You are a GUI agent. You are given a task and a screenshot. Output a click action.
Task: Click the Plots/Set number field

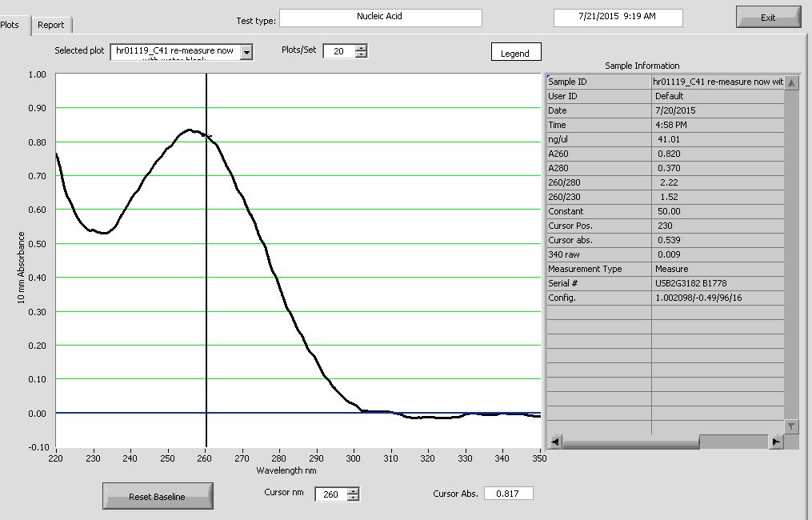pyautogui.click(x=338, y=51)
